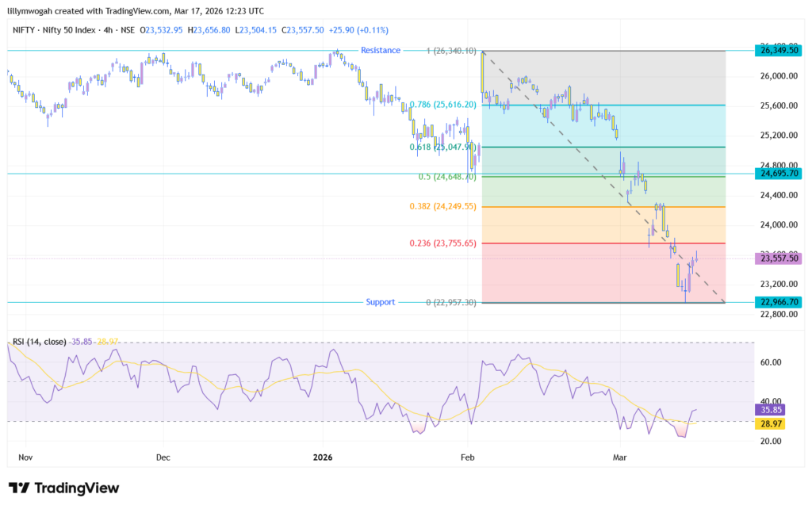Click the 24,695.70 price axis tag
This screenshot has width=812, height=509.
click(x=778, y=173)
